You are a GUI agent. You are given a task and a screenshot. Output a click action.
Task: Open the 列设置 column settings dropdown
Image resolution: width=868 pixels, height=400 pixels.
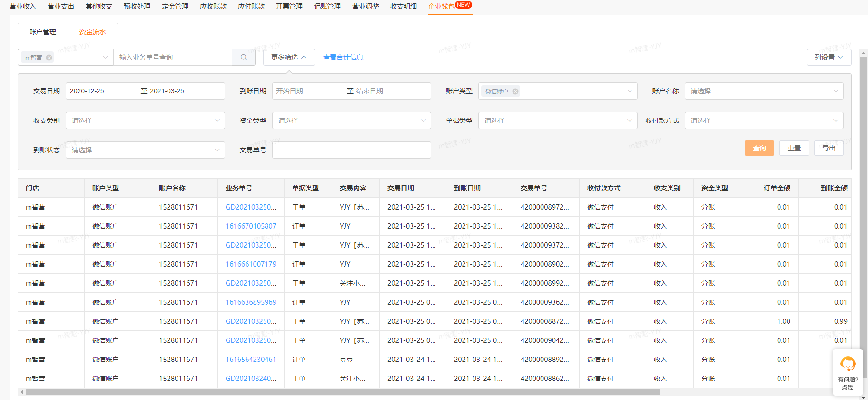tap(829, 57)
